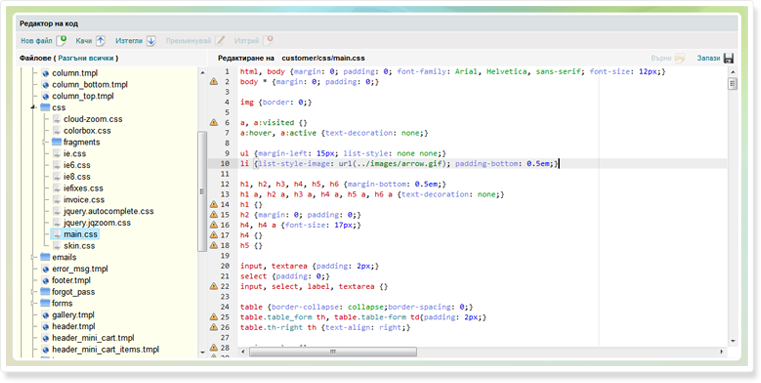Screen dimensions: 761x383
Task: Click the file tree vertical scrollbar thumb
Action: [202, 191]
